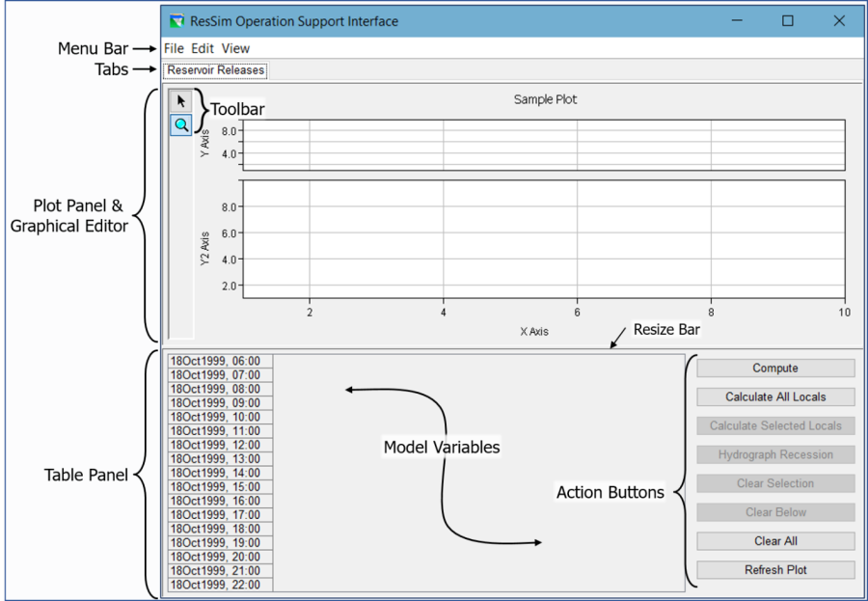Select the arrow pointer tool
Screen dimensions: 868x601
(x=180, y=100)
